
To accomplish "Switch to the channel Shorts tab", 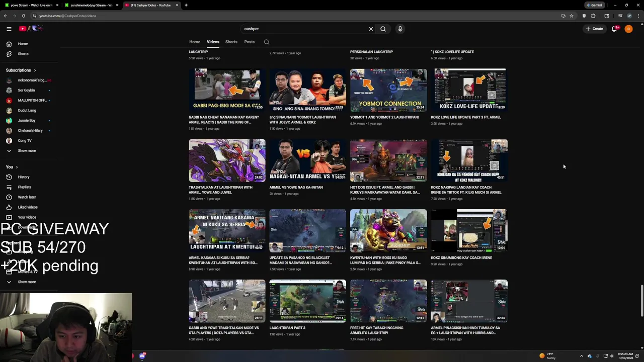I will coord(231,42).
